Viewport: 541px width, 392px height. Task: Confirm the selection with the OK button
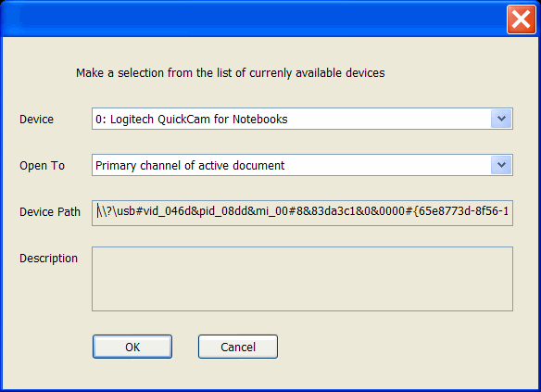132,347
